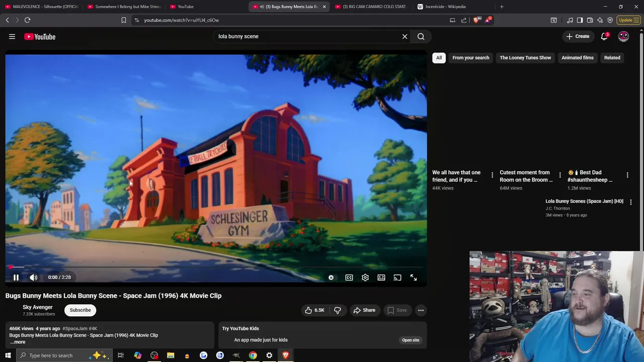Open 'Cutest moment from Room on the Broom' short
The image size is (644, 362).
click(x=526, y=176)
